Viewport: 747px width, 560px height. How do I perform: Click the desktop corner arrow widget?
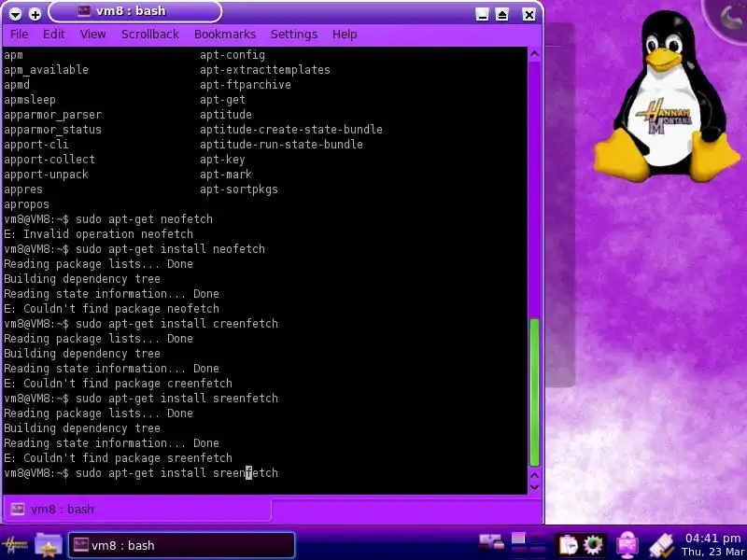point(728,19)
